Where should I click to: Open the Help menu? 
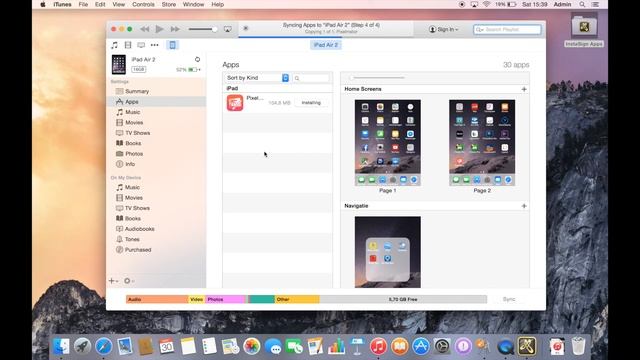[218, 4]
